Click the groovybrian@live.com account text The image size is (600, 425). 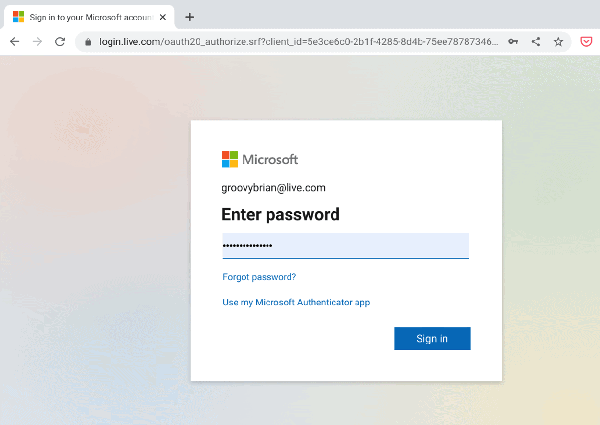(273, 188)
